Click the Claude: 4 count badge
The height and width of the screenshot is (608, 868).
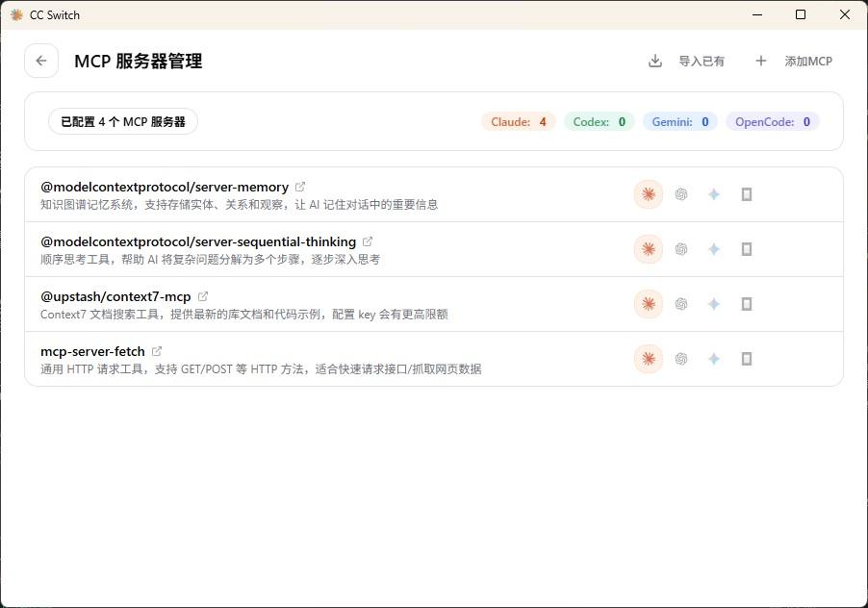tap(519, 122)
